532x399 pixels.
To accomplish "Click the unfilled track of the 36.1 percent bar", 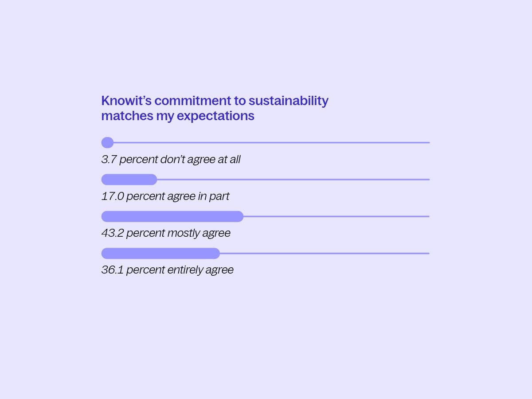I will tap(325, 253).
